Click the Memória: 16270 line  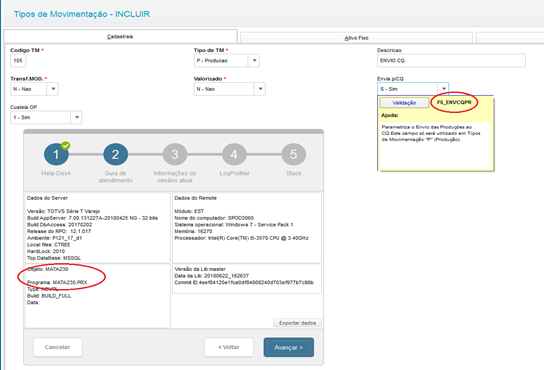point(193,231)
